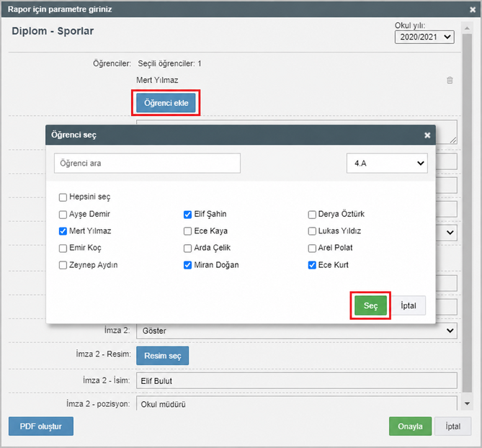Cancel student selection with İptal
482x448 pixels.
(x=409, y=305)
